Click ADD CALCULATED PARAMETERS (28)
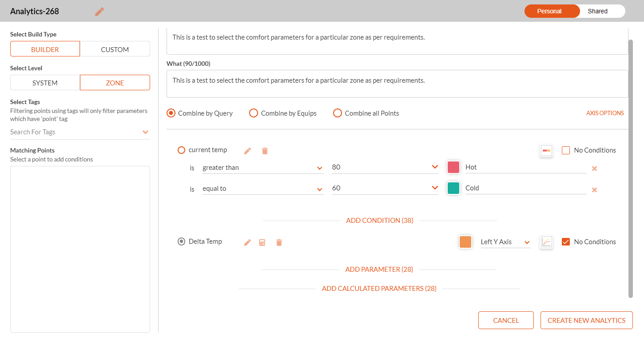Screen dimensions: 644x342 [x=379, y=289]
